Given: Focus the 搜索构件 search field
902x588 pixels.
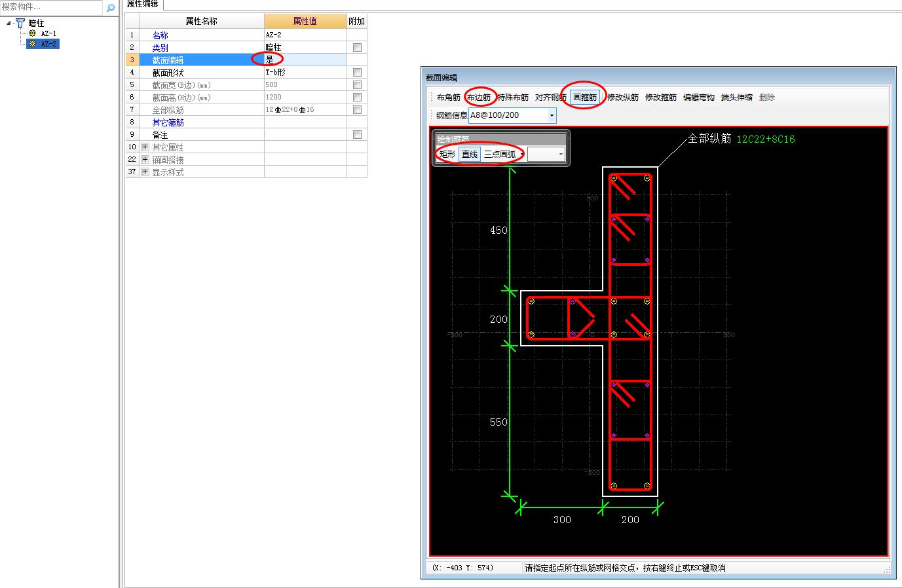Looking at the screenshot, I should 51,7.
